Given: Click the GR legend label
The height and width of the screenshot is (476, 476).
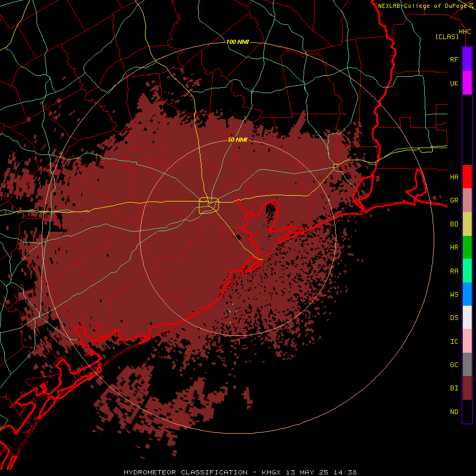Looking at the screenshot, I should 454,200.
